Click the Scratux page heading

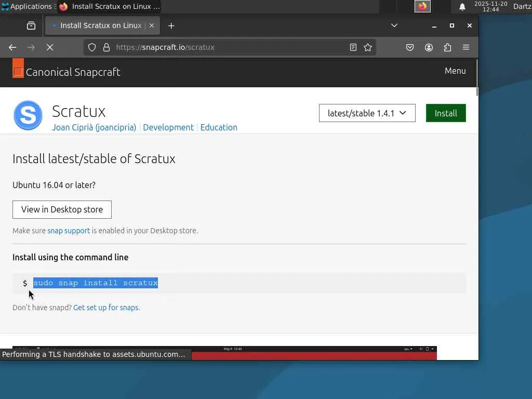pyautogui.click(x=79, y=111)
